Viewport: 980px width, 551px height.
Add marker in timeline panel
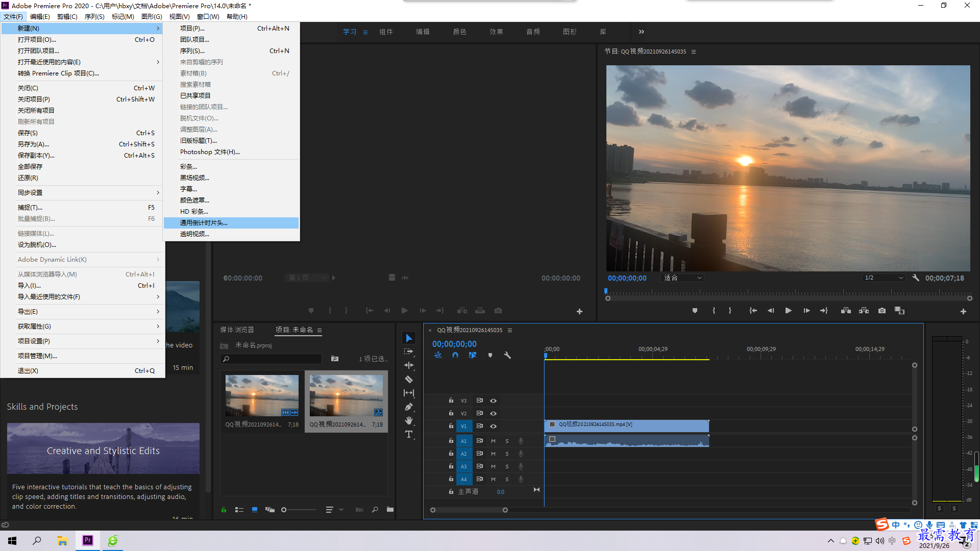[490, 355]
